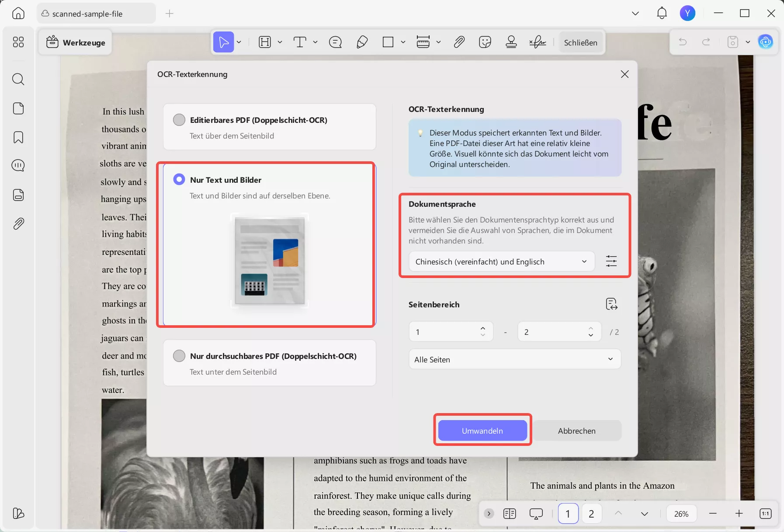Open the Dokumentsprache language dropdown
The width and height of the screenshot is (784, 532).
click(x=502, y=261)
